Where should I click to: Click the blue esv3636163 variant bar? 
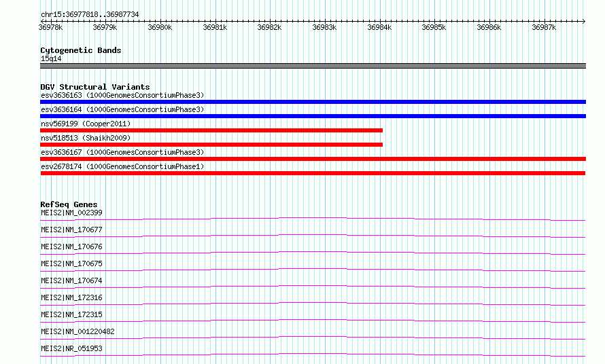(313, 102)
